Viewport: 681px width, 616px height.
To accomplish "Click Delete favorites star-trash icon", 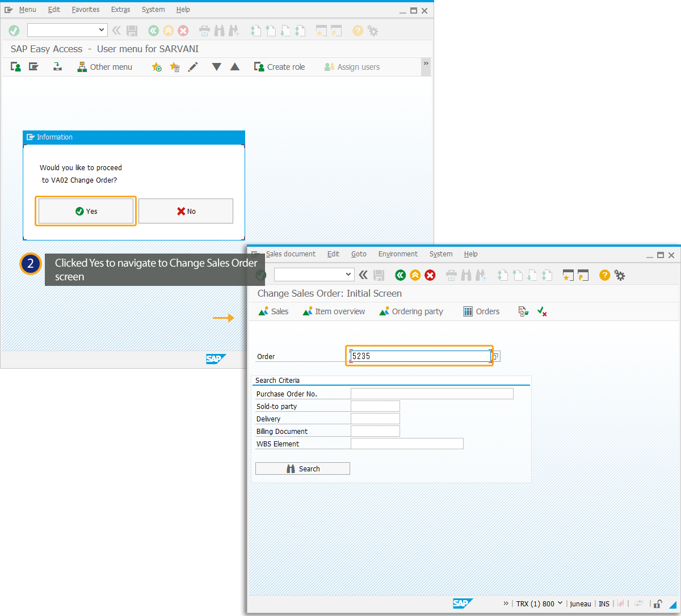I will tap(175, 67).
